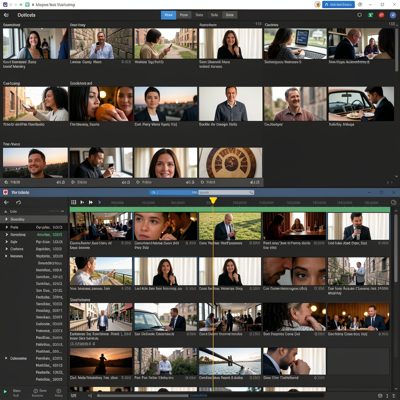Click left icon under wooden emblem thumbnail

[x=202, y=182]
